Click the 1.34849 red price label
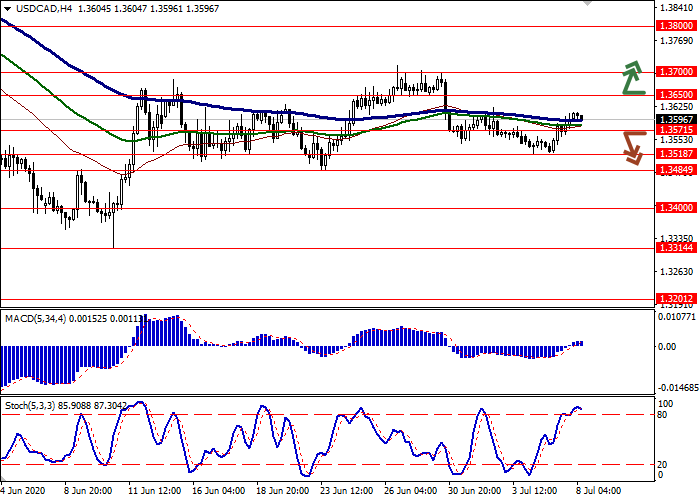Screen dimensions: 700x500 [x=674, y=170]
